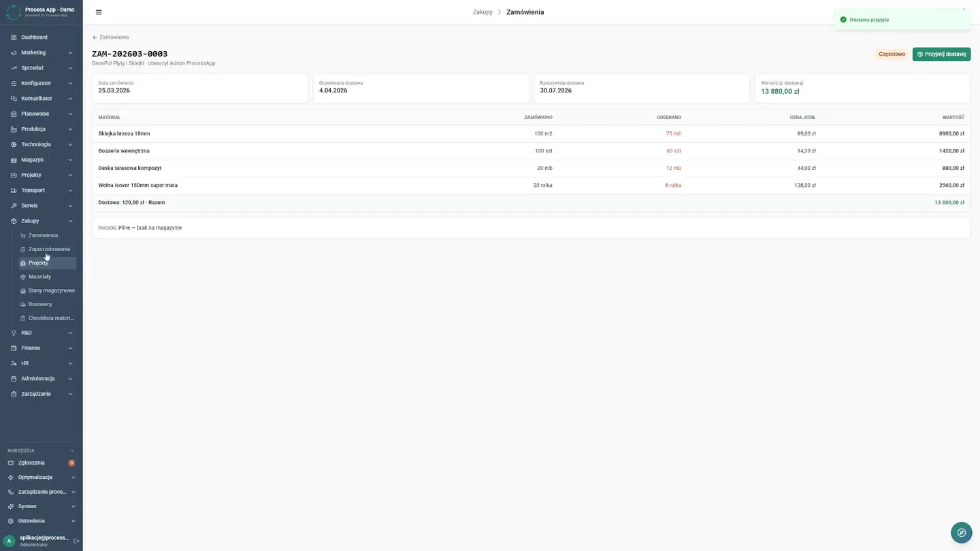Click the Sklejka brzoza 18mm row
980x551 pixels.
pyautogui.click(x=531, y=134)
